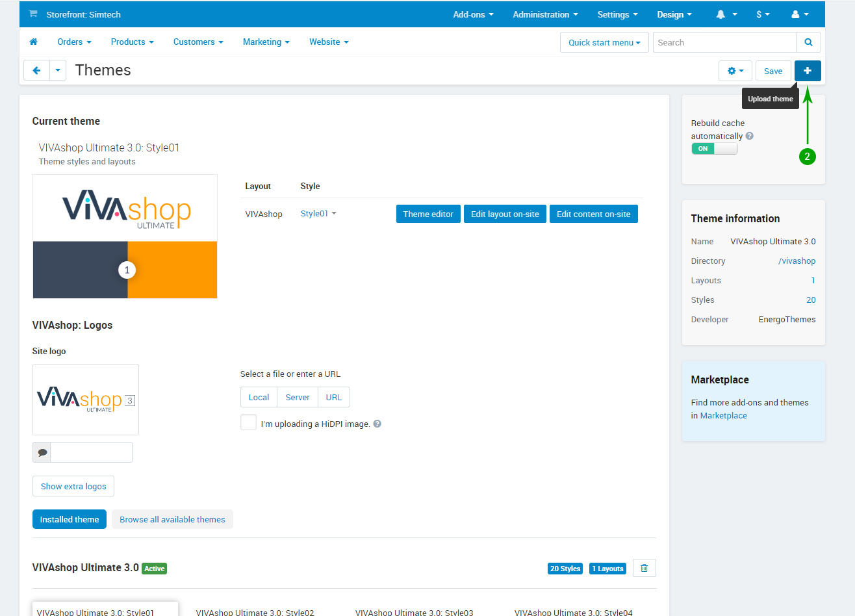Toggle Rebuild cache automatically switch

(714, 149)
